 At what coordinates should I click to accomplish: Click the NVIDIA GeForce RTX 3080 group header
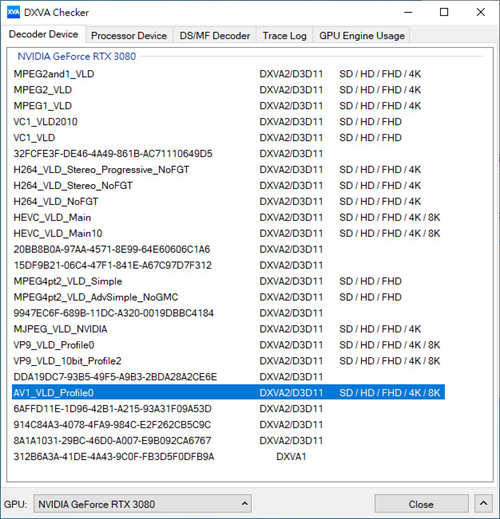point(77,56)
